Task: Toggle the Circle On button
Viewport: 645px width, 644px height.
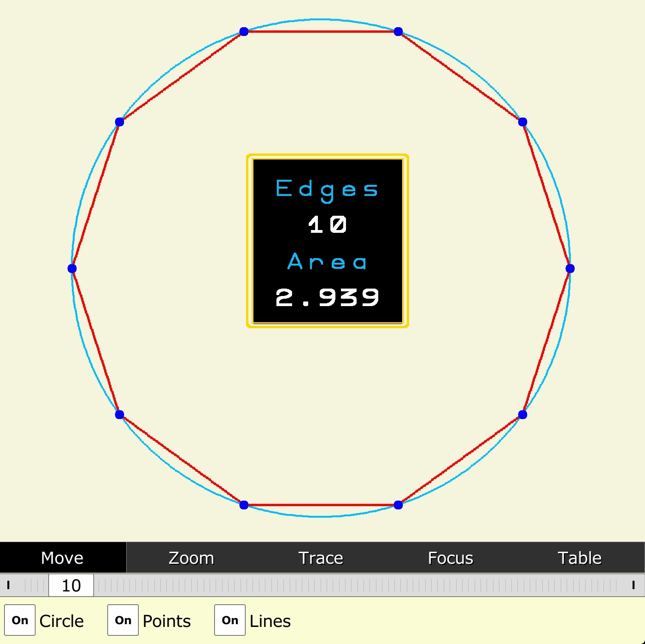Action: click(x=20, y=620)
